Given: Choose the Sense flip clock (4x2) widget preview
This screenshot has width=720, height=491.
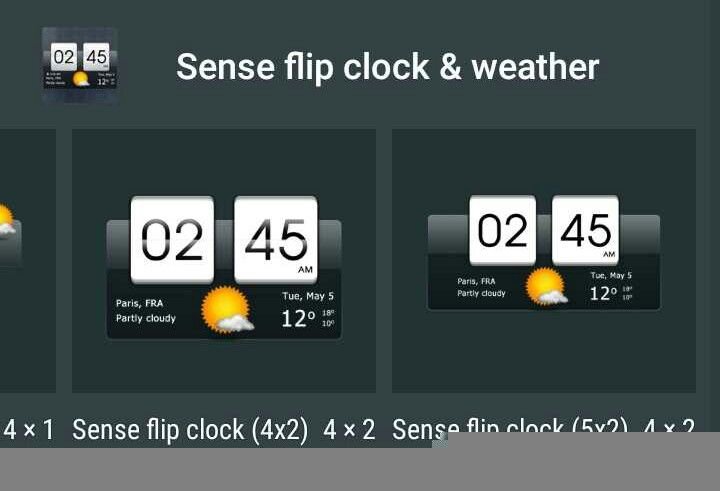Looking at the screenshot, I should pos(224,261).
